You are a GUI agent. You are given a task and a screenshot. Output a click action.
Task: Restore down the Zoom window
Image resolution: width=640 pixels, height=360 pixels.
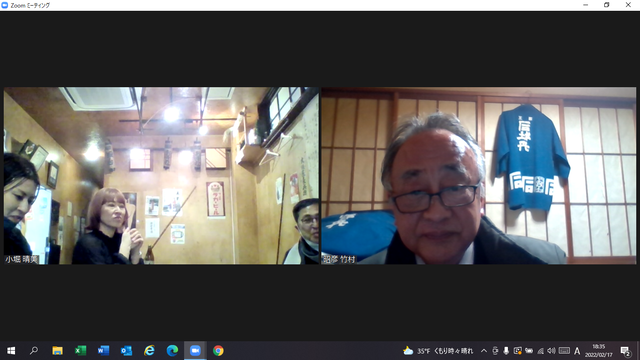(x=607, y=5)
